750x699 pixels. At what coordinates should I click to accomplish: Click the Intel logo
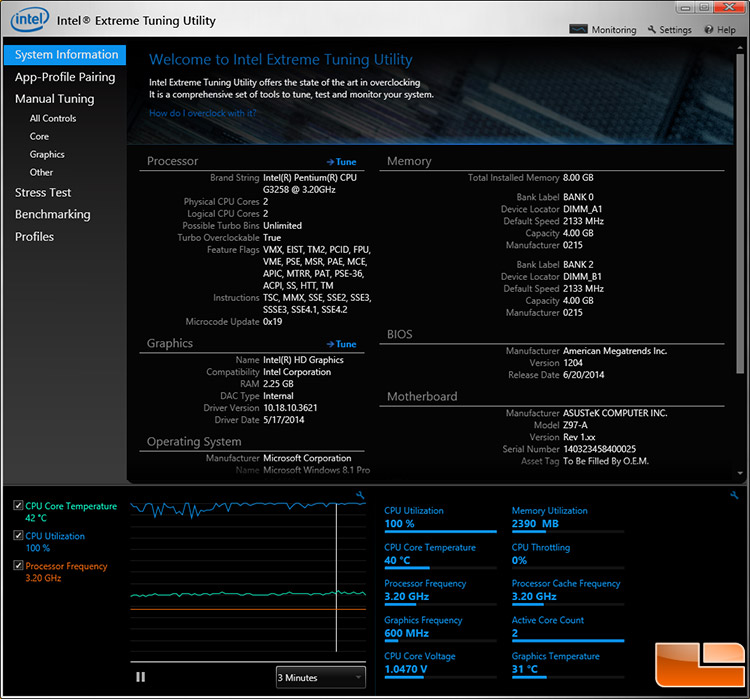coord(30,20)
